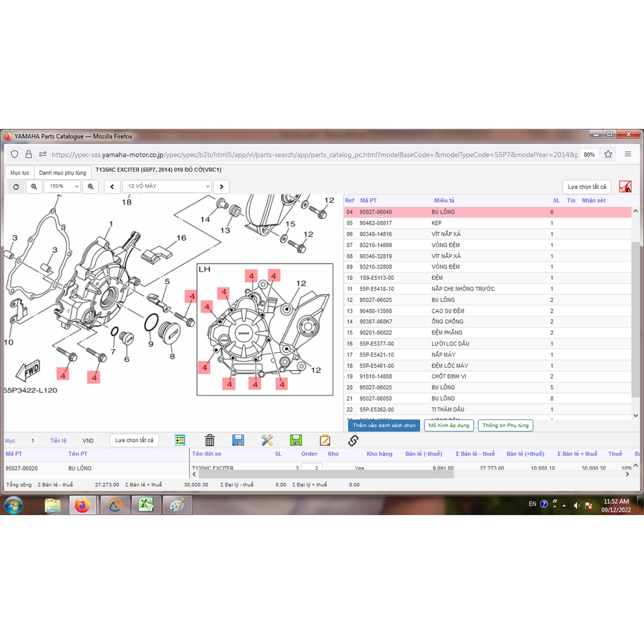Open the 150% zoom level dropdown

(x=62, y=186)
